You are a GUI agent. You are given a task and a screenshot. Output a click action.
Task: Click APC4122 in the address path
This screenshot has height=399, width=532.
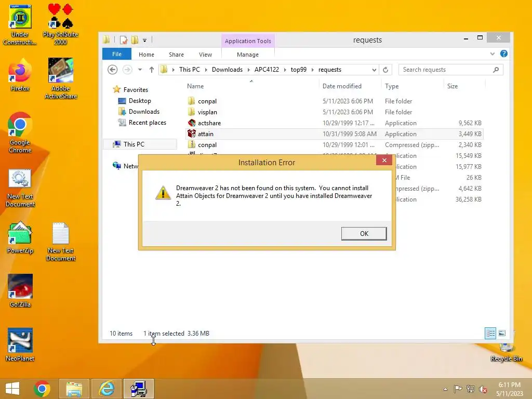[x=267, y=70]
